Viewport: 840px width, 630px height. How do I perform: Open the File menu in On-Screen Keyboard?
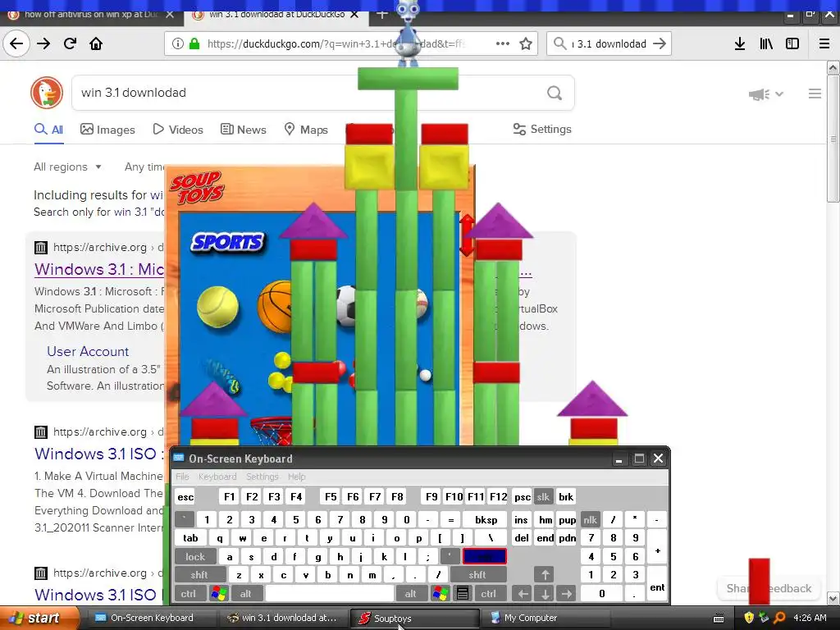point(182,477)
